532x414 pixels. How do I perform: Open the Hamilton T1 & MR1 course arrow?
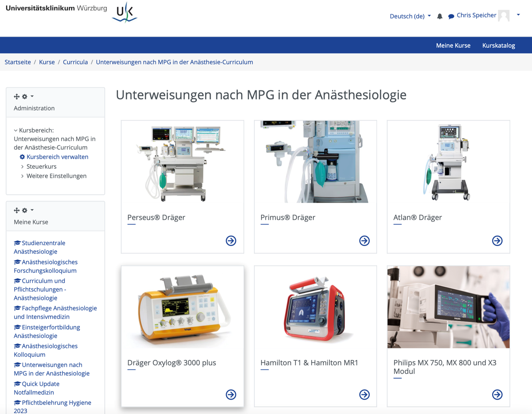click(364, 394)
